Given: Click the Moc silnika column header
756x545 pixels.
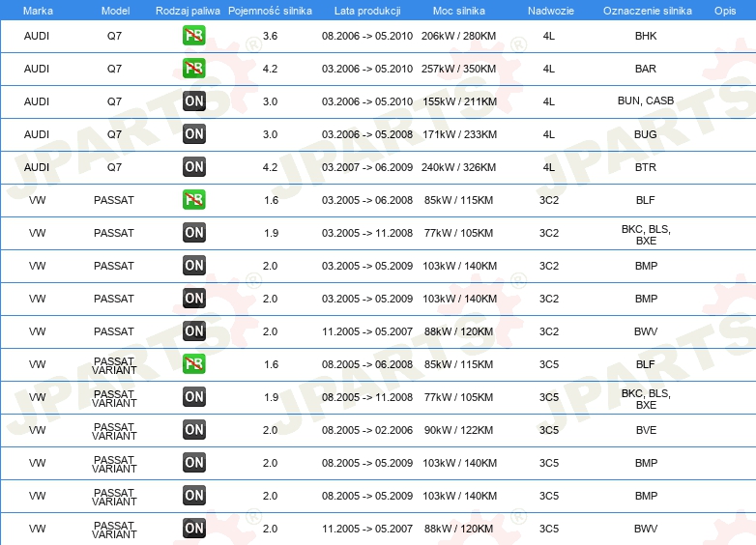Looking at the screenshot, I should coord(459,11).
